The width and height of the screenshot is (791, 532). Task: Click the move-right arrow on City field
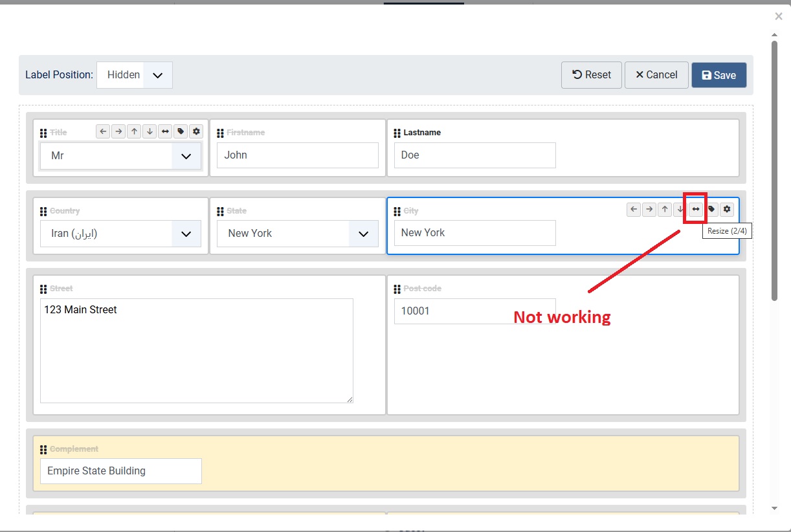649,209
